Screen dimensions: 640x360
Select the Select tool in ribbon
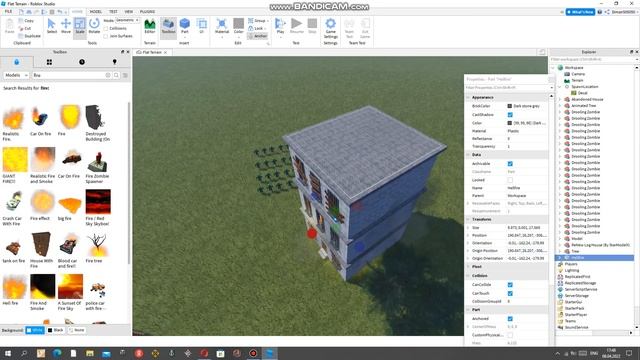click(51, 27)
